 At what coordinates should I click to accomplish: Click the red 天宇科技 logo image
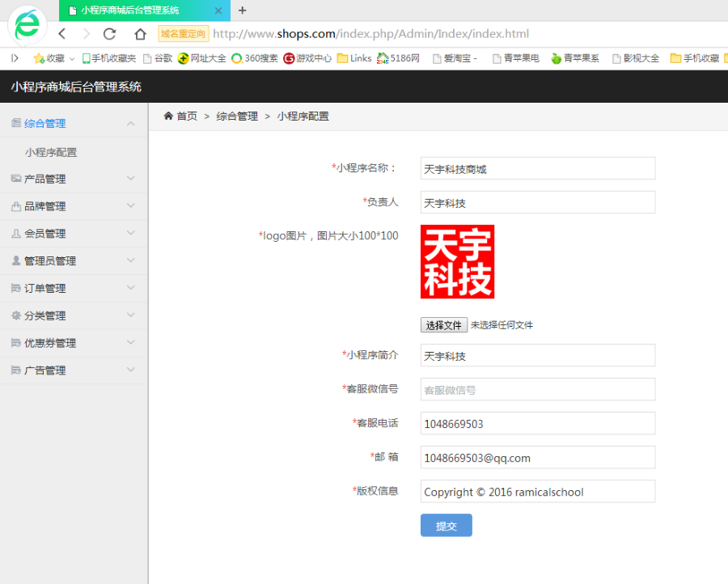pyautogui.click(x=457, y=261)
